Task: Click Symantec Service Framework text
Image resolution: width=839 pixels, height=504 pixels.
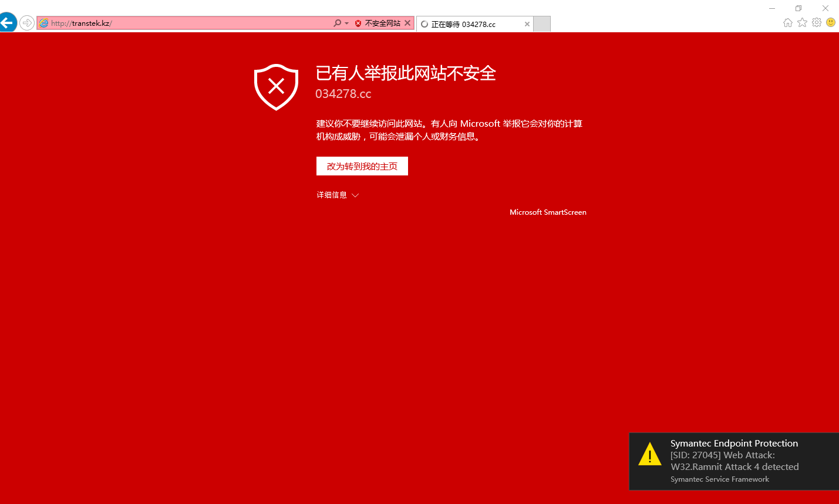Action: (720, 479)
